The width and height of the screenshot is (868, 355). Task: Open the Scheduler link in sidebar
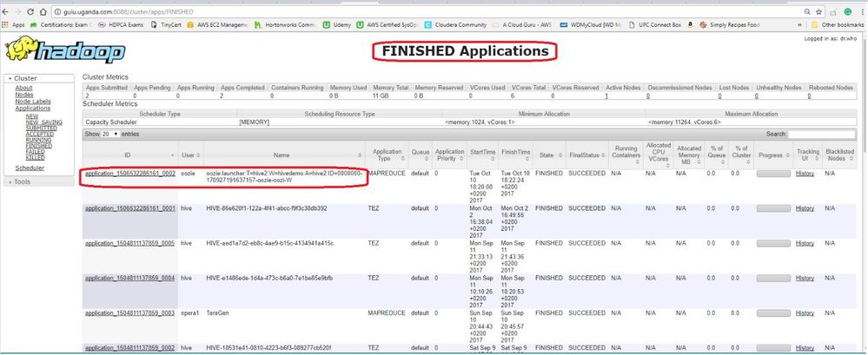(30, 168)
